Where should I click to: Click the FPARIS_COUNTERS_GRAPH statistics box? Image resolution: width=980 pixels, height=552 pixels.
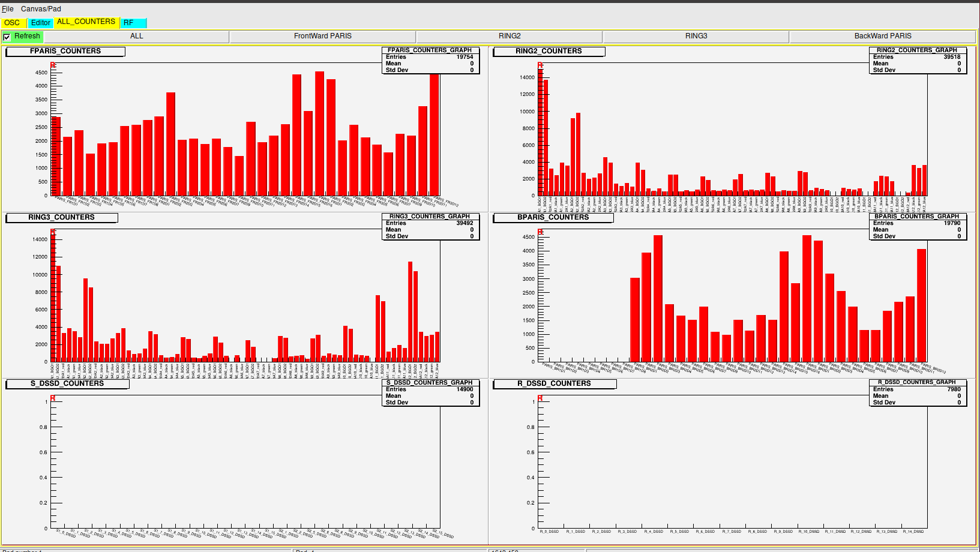pyautogui.click(x=430, y=60)
